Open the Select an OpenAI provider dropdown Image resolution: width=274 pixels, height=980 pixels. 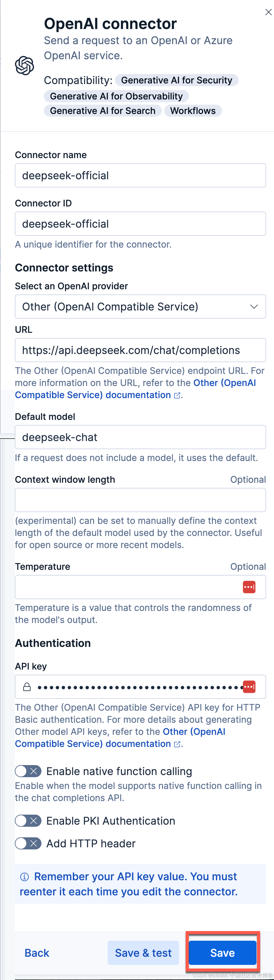tap(140, 307)
